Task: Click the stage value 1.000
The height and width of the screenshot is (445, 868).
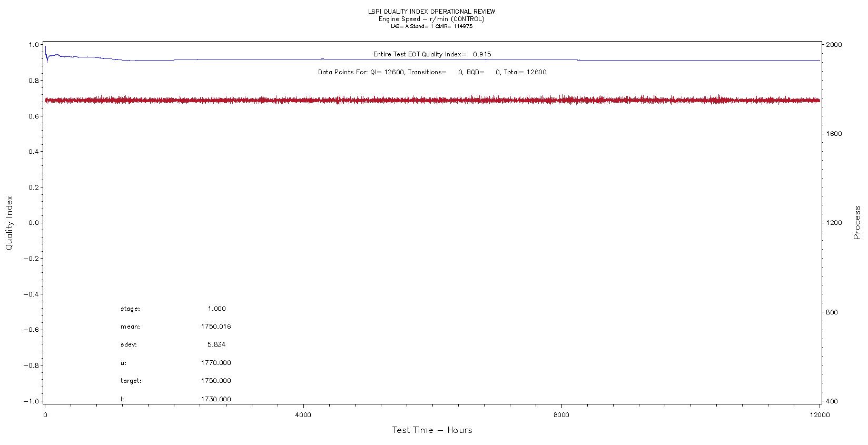Action: (216, 309)
